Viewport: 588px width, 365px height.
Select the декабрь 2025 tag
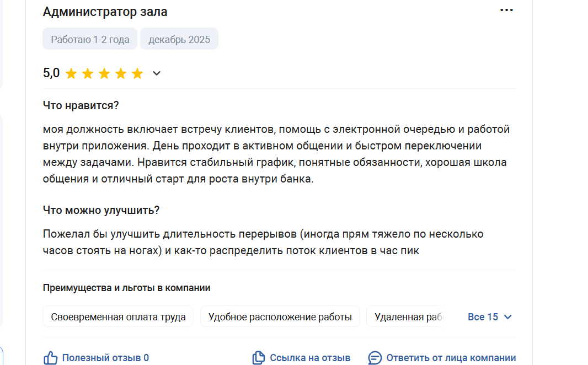pos(179,39)
